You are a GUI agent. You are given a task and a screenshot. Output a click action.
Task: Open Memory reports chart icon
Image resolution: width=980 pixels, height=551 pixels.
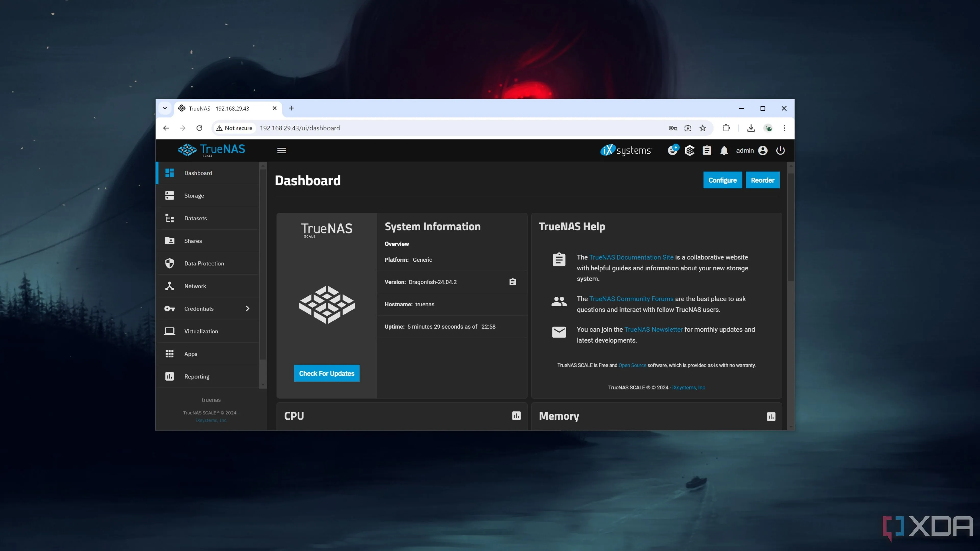771,416
